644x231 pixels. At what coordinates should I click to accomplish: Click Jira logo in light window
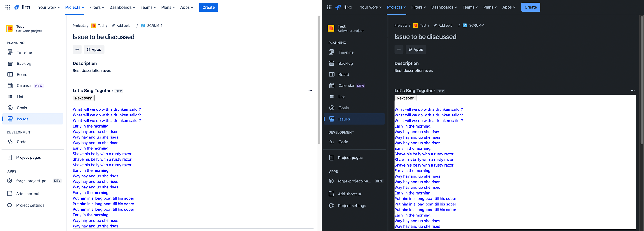pyautogui.click(x=22, y=7)
